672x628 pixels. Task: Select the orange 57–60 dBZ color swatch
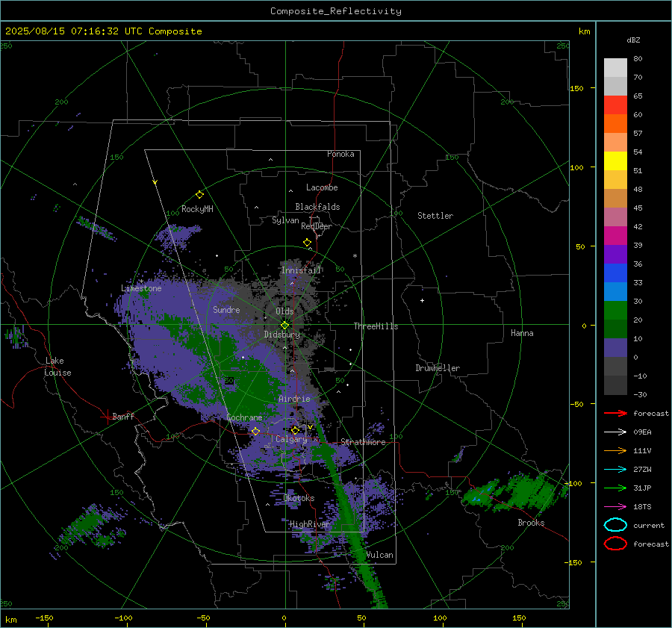tap(615, 124)
